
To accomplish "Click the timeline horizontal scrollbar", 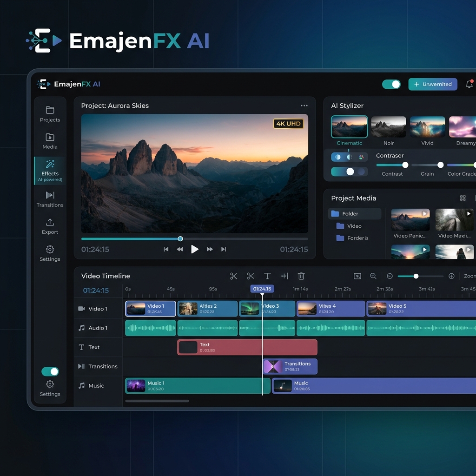I will coord(157,401).
